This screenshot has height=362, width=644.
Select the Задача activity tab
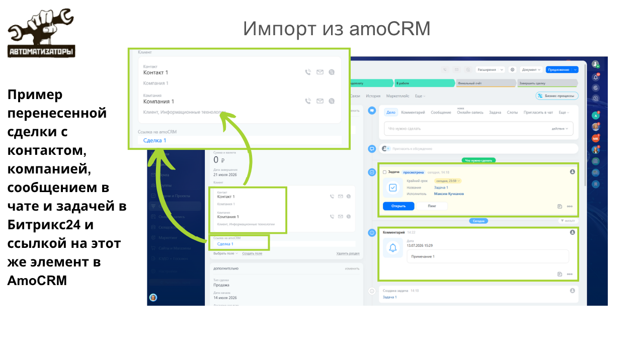[x=495, y=112]
